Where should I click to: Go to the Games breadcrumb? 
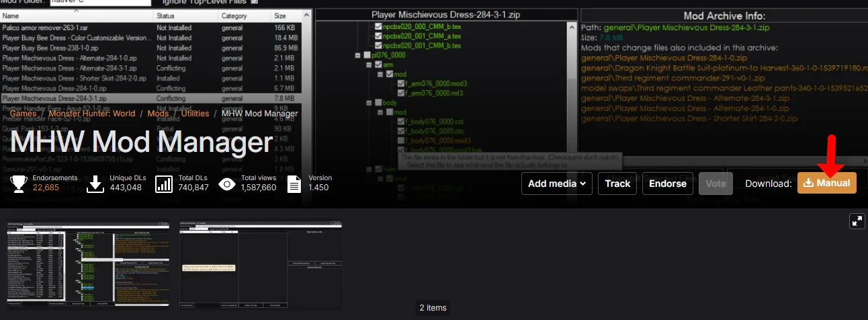click(24, 114)
